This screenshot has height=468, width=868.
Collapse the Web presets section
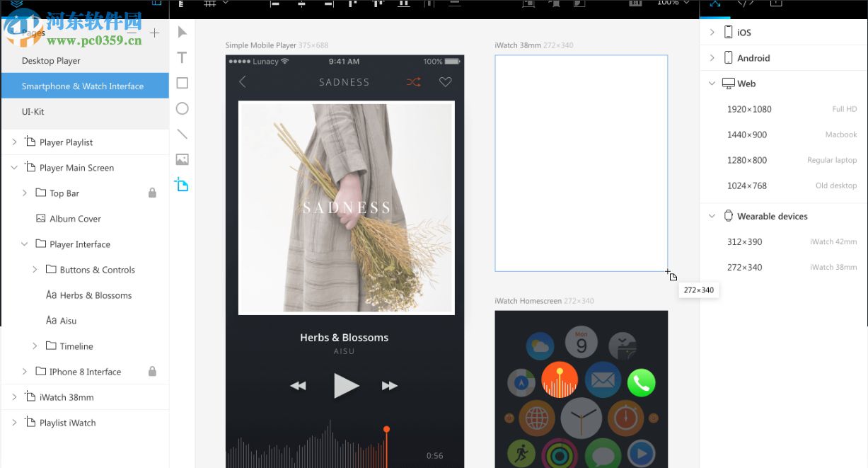point(712,83)
